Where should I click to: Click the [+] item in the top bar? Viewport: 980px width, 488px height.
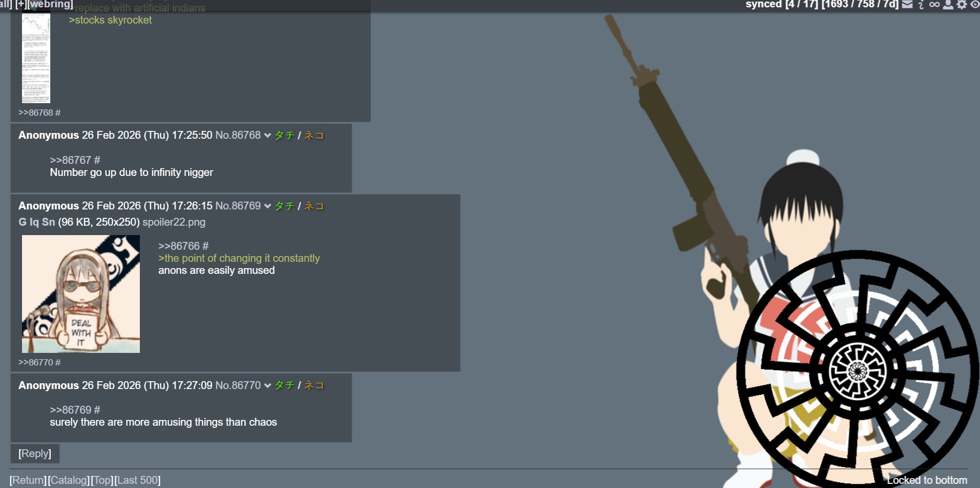21,4
